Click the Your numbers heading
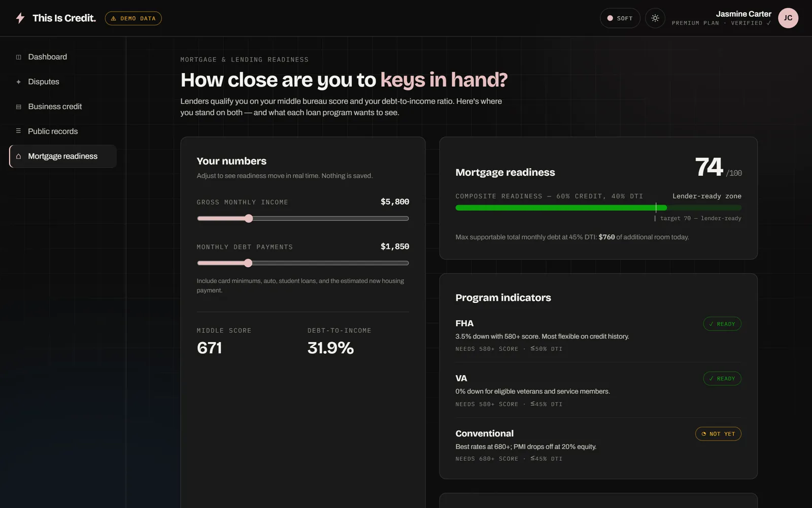The image size is (812, 508). (231, 161)
